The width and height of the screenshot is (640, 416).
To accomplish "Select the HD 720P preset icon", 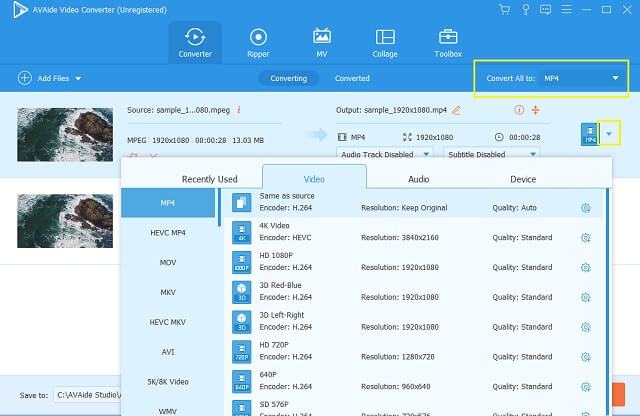I will click(242, 351).
